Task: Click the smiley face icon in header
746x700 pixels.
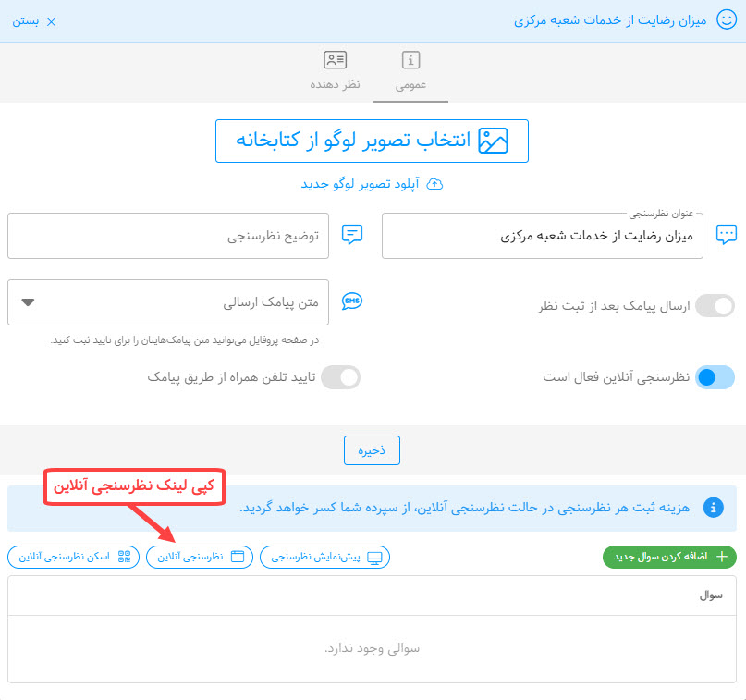Action: (727, 20)
